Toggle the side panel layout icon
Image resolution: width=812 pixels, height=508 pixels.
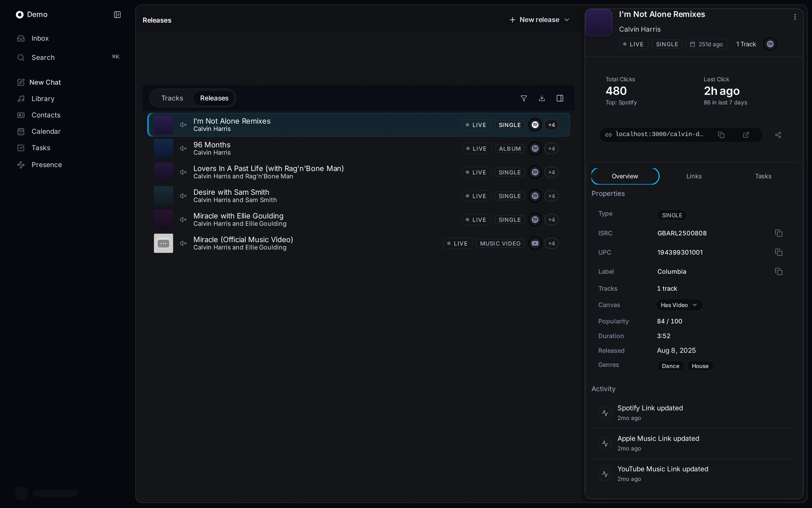560,98
